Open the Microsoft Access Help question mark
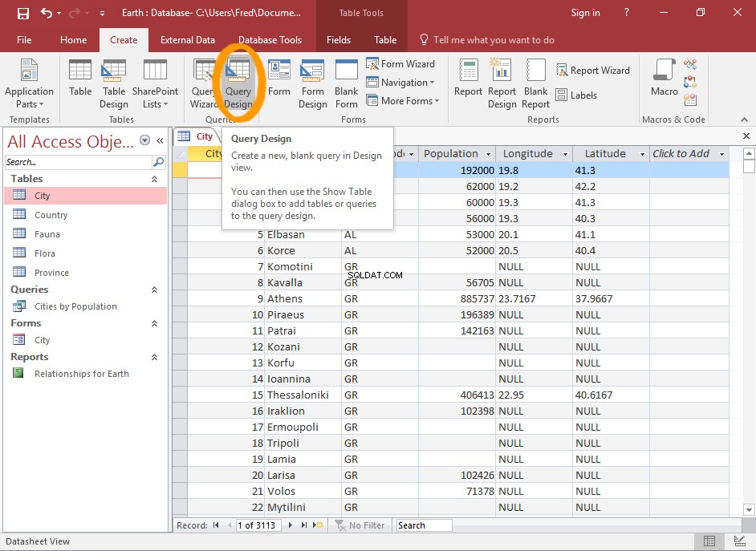The height and width of the screenshot is (551, 756). (626, 13)
